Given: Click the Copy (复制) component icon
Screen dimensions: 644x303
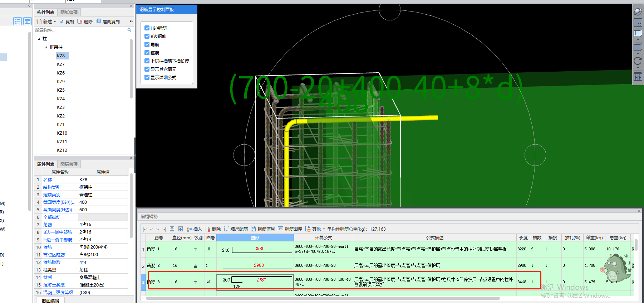Looking at the screenshot, I should point(61,21).
